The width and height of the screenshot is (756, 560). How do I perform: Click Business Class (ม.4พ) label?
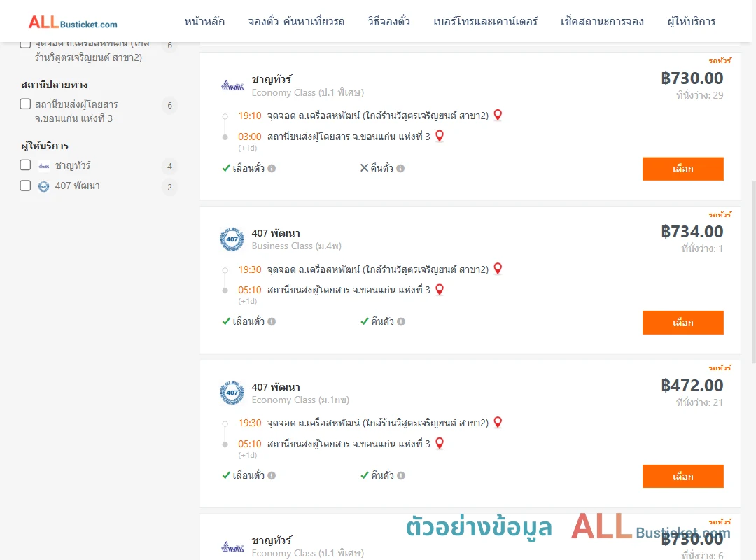pos(297,246)
